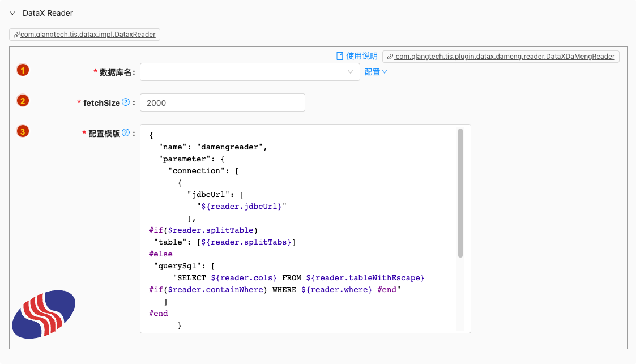Click the template editor's vertical scrollbar
Viewport: 636px width, 364px height.
[x=460, y=192]
